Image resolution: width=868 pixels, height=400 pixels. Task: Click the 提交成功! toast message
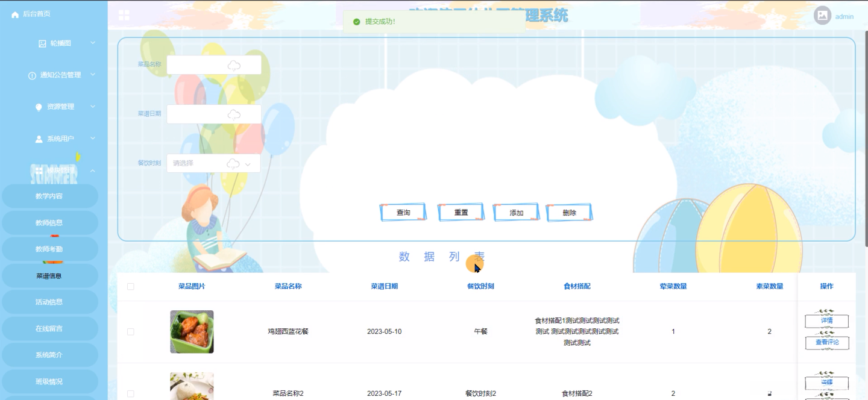380,22
